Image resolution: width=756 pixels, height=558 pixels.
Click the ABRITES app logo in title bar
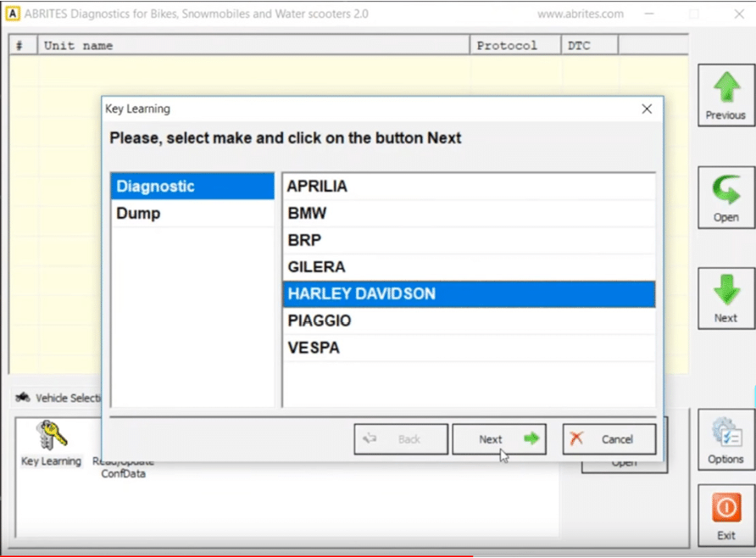(13, 14)
